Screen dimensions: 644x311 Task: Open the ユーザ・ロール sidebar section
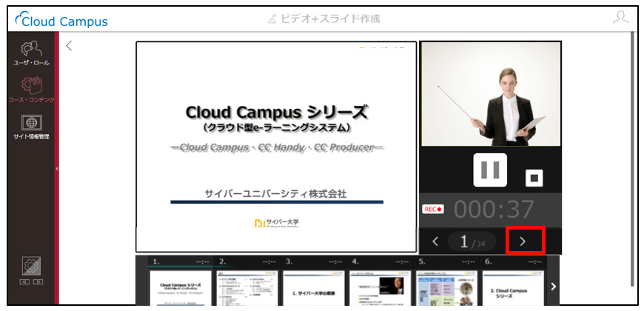pyautogui.click(x=31, y=53)
